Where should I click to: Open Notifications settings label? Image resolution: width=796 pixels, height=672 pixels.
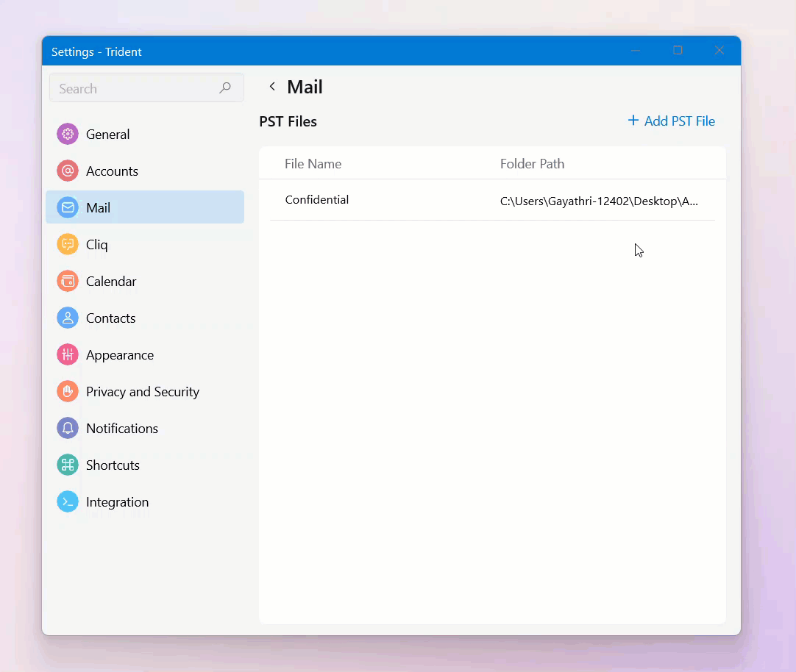coord(122,429)
